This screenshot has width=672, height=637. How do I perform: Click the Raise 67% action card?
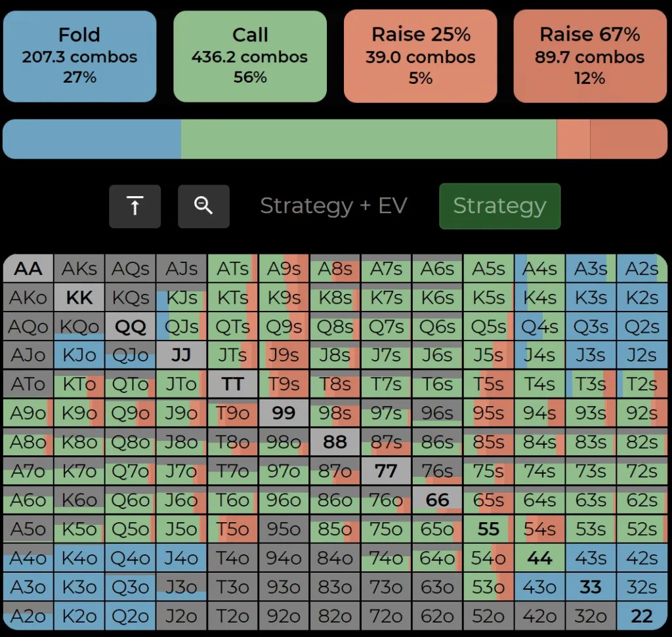(x=590, y=56)
